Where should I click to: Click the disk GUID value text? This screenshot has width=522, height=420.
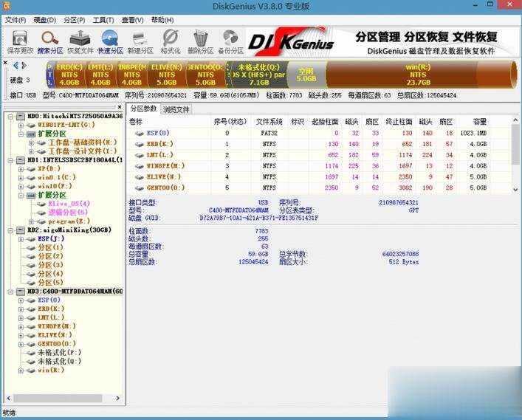coord(258,218)
